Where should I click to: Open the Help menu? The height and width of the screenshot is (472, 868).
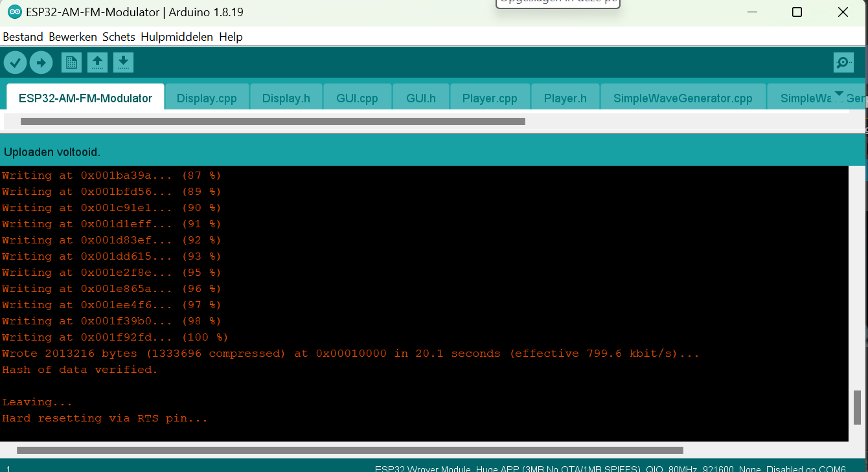[x=231, y=37]
